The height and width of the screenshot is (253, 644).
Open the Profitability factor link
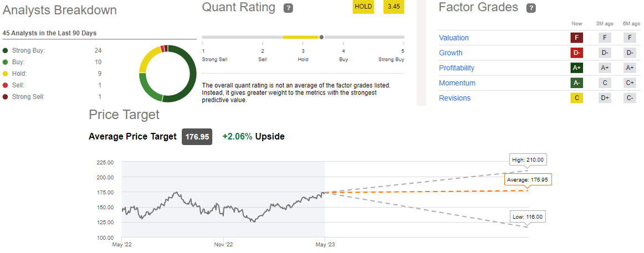[x=457, y=68]
